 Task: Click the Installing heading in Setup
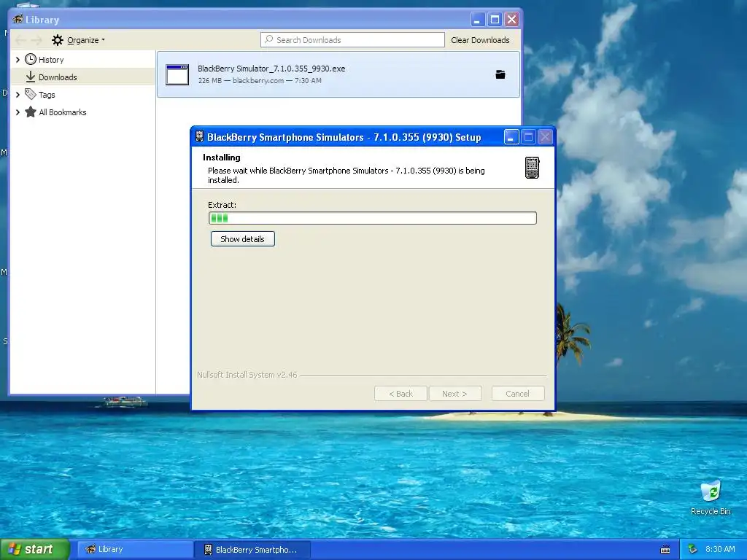(222, 157)
